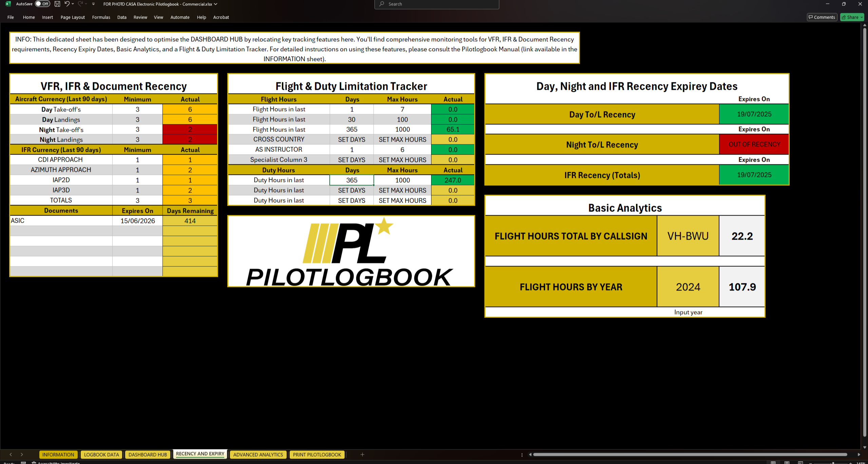Click the Redo arrow icon
Image resolution: width=868 pixels, height=464 pixels.
[80, 4]
